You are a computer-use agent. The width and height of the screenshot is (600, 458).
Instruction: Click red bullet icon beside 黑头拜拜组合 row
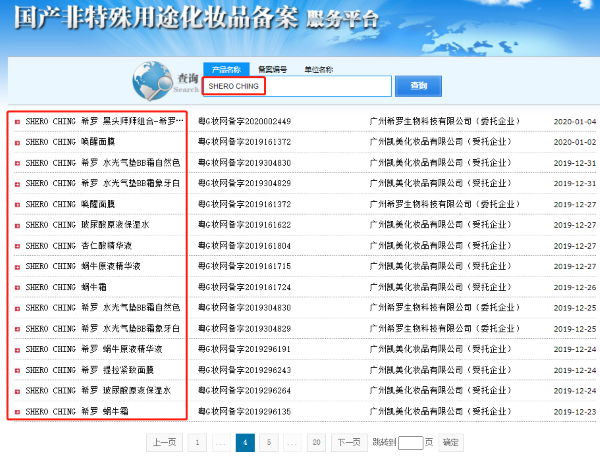click(17, 120)
